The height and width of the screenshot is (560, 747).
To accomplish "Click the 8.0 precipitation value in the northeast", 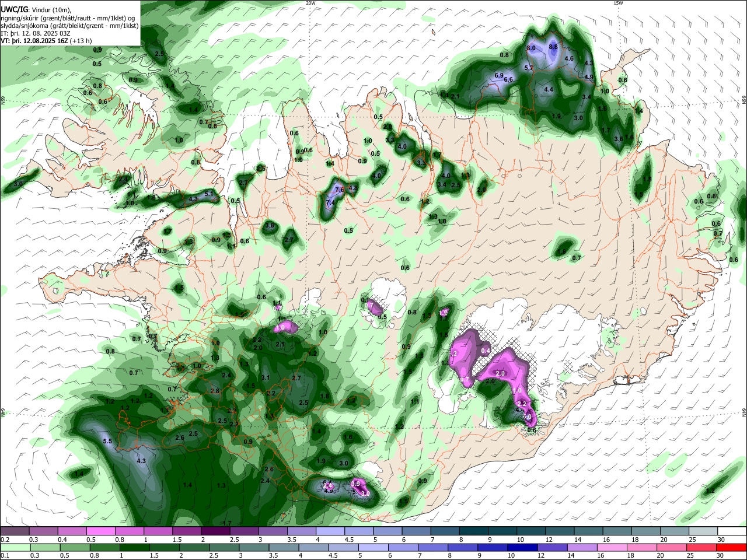I will pos(531,47).
